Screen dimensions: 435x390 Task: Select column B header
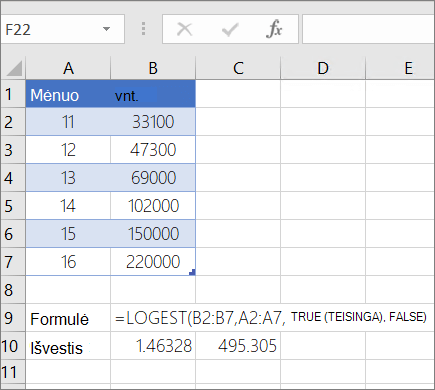click(x=153, y=68)
